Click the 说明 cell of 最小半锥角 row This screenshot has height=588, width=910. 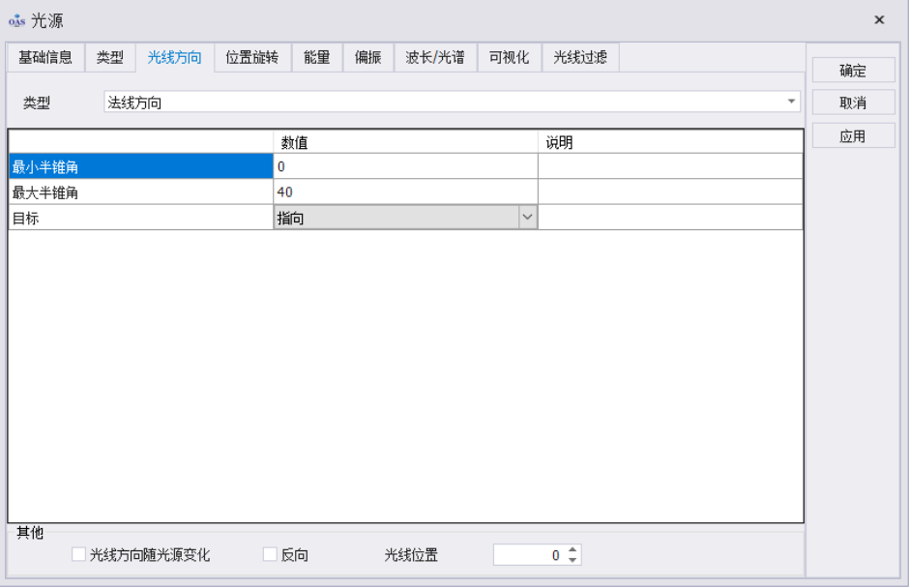tap(670, 166)
